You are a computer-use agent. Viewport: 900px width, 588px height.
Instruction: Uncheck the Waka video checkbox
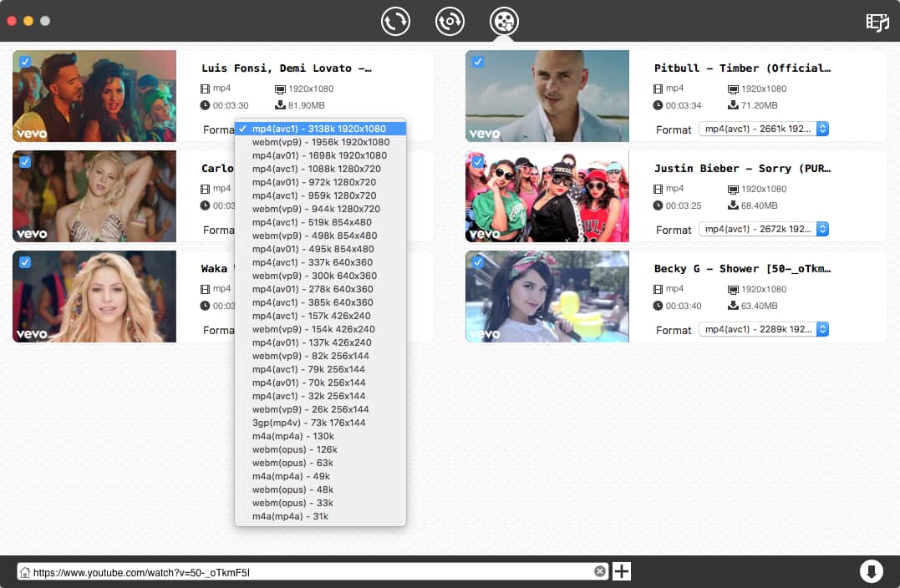(25, 262)
